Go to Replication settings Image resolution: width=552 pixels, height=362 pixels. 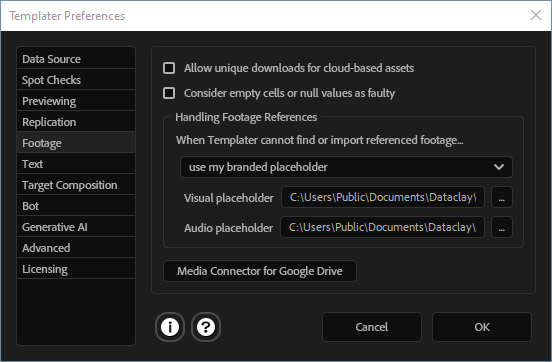[76, 122]
